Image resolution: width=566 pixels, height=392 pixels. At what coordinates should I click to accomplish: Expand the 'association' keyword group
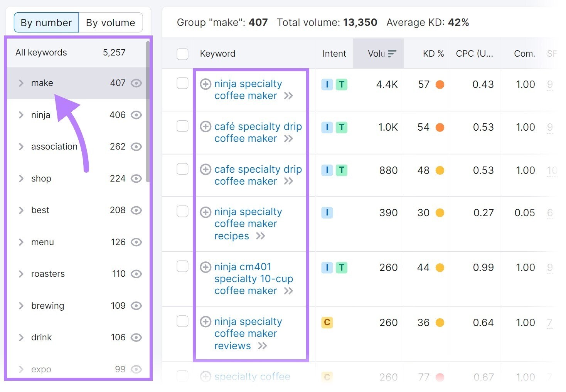pos(21,146)
